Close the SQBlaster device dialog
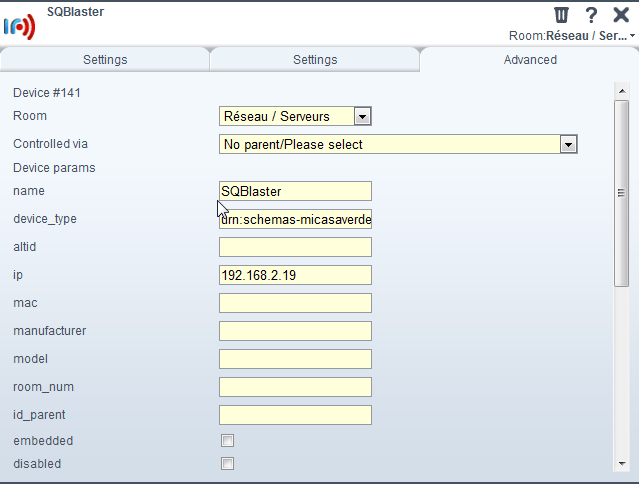This screenshot has width=639, height=484. (x=621, y=15)
